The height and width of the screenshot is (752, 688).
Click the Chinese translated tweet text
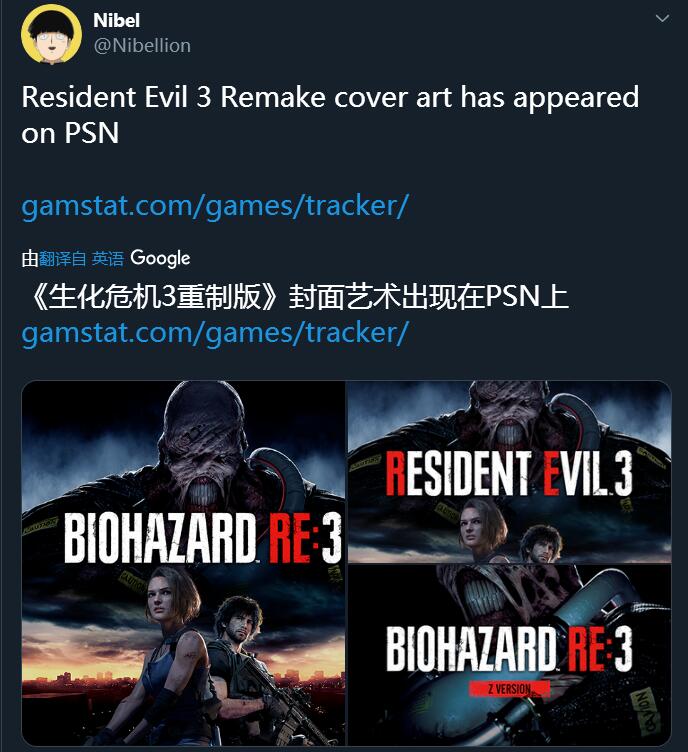(299, 296)
